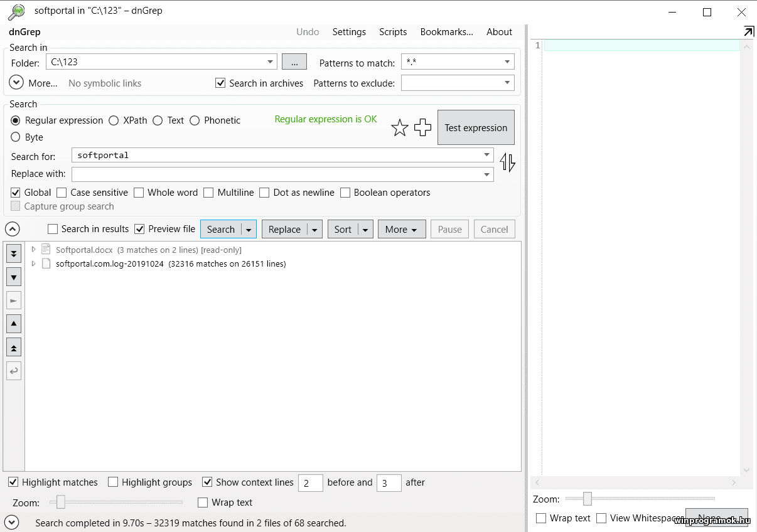Adjust the results Zoom slider
757x532 pixels.
tap(61, 502)
